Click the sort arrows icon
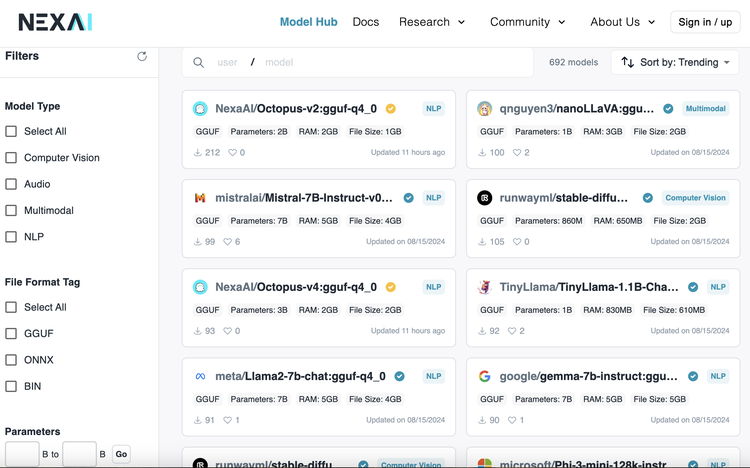Viewport: 750px width, 468px height. [628, 62]
